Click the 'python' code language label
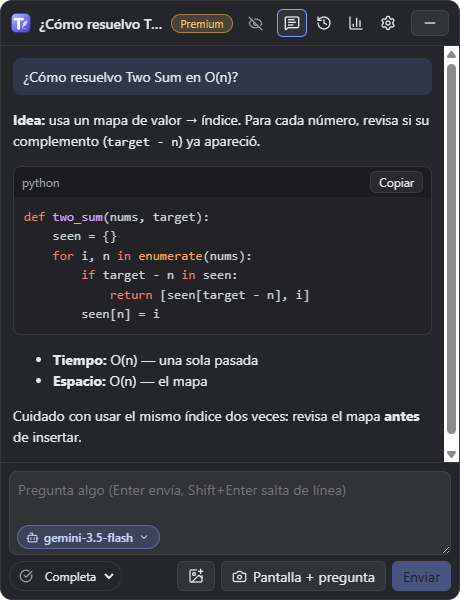 point(41,183)
